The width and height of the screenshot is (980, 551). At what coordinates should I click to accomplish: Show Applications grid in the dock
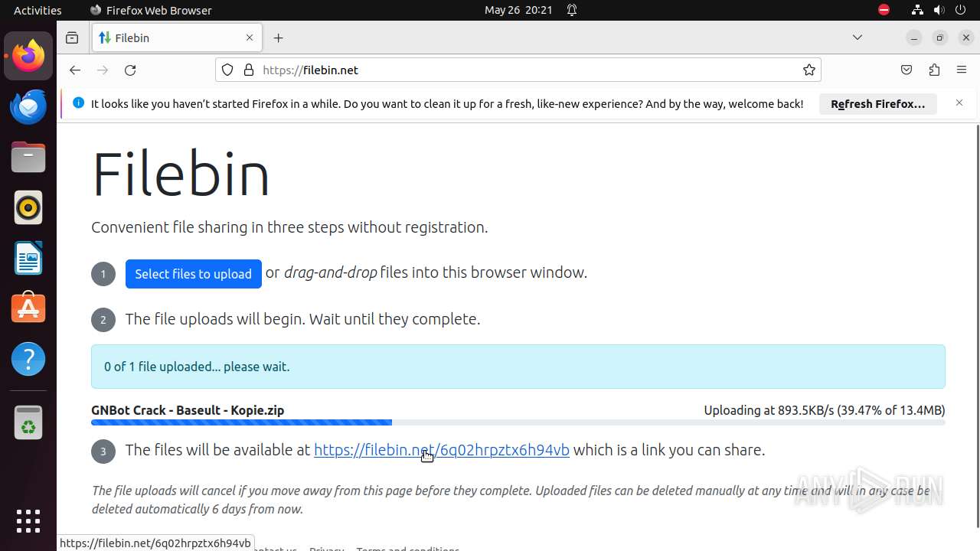pos(28,521)
